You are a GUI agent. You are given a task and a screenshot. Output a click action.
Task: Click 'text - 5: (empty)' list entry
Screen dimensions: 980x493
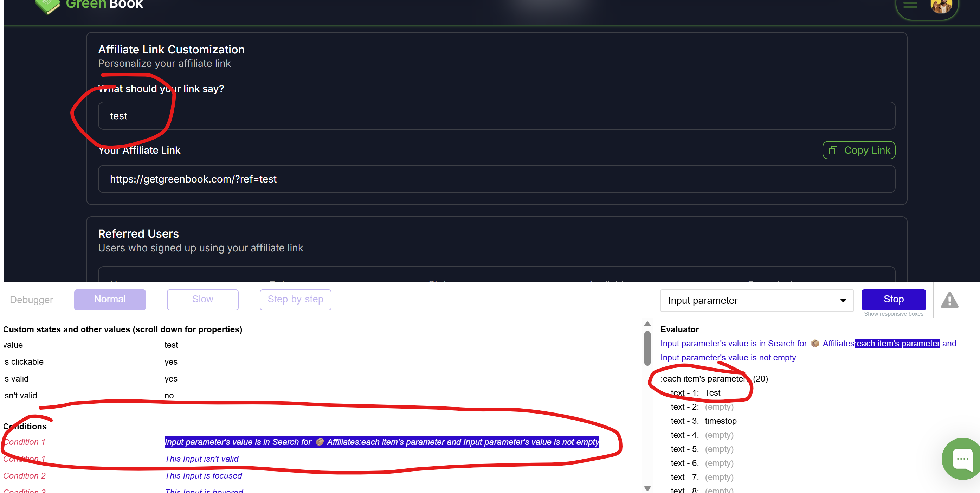pos(702,449)
